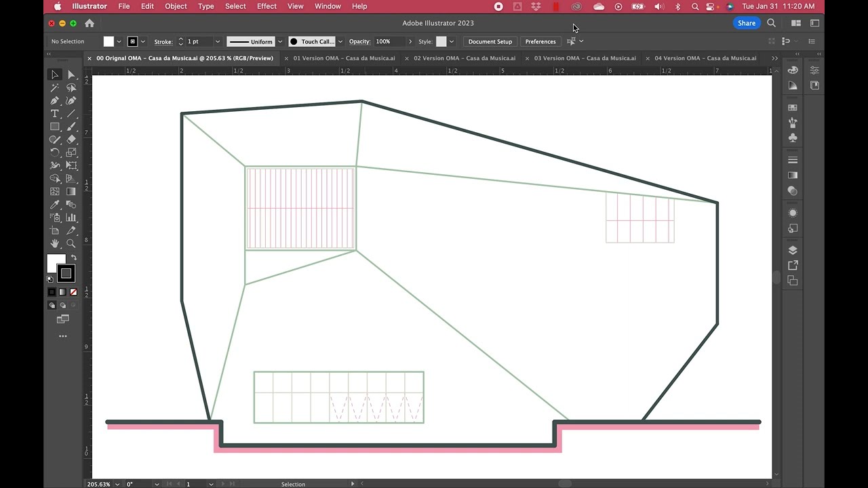
Task: Select the Eyedropper tool
Action: coord(55,205)
